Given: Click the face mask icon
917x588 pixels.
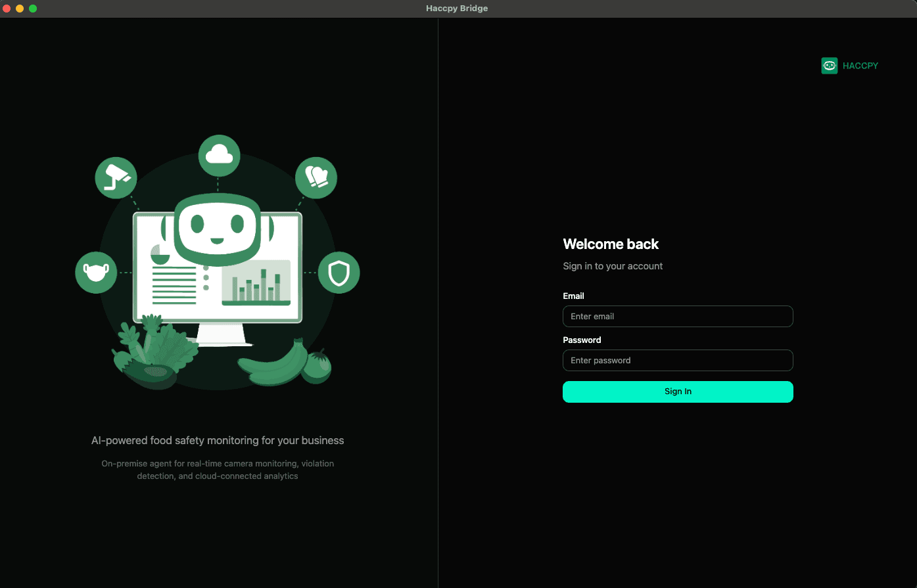Looking at the screenshot, I should [x=96, y=272].
